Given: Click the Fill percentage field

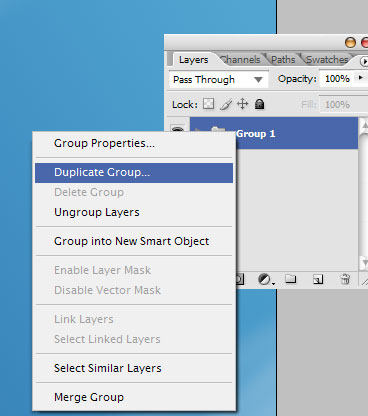Looking at the screenshot, I should pyautogui.click(x=343, y=105).
